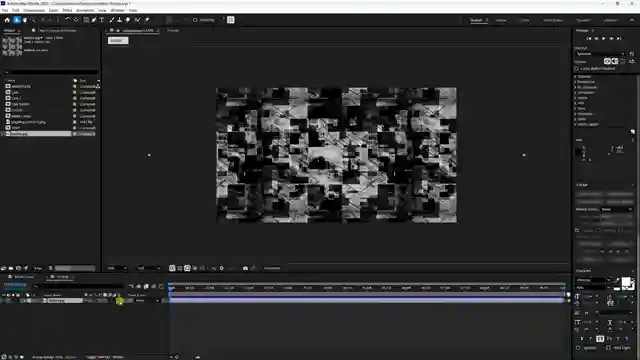Open the Composition menu
Image resolution: width=640 pixels, height=360 pixels.
pos(34,10)
